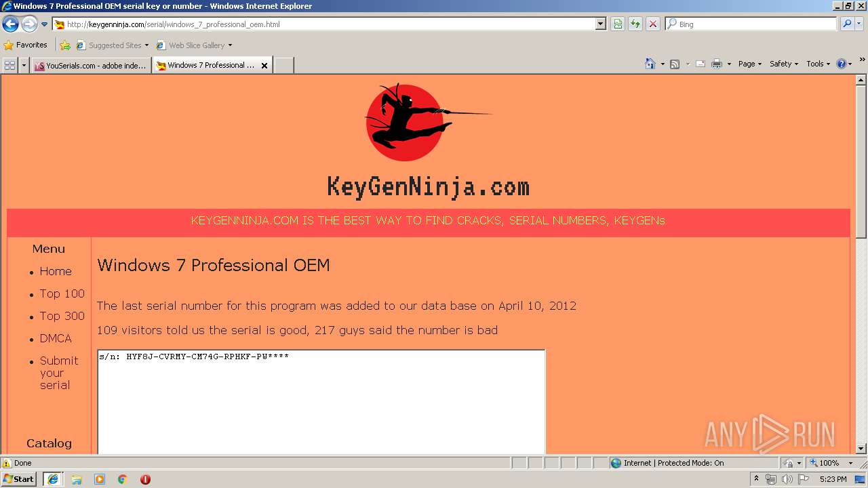Viewport: 868px width, 488px height.
Task: Click the 100% zoom level button
Action: (826, 464)
